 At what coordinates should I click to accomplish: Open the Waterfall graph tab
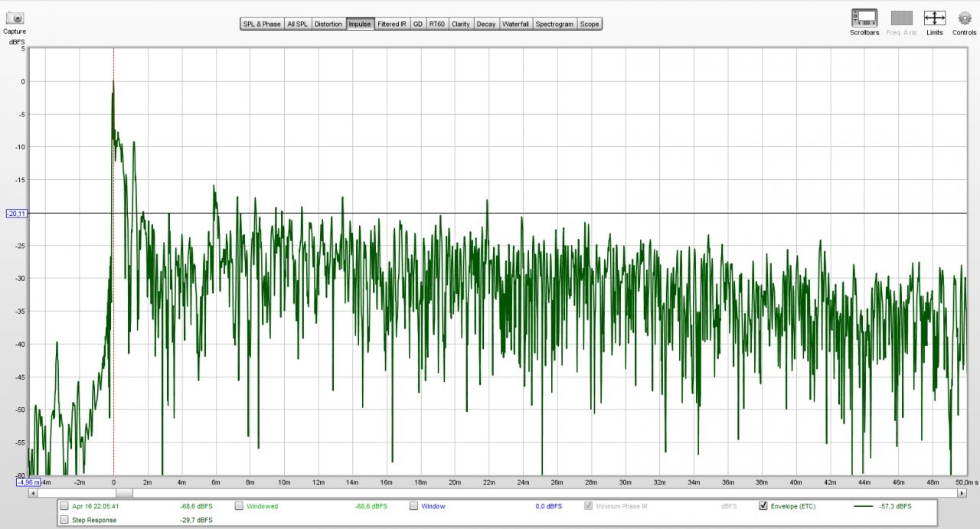pos(515,24)
